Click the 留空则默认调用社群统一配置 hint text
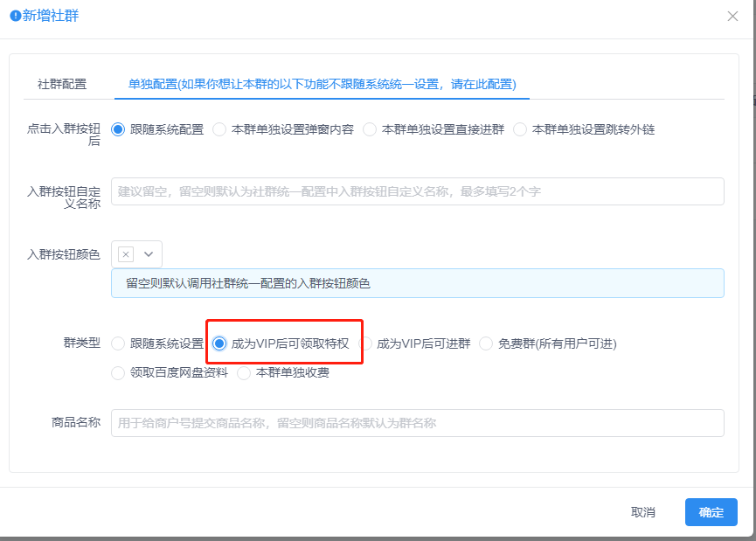The image size is (756, 541). 248,283
